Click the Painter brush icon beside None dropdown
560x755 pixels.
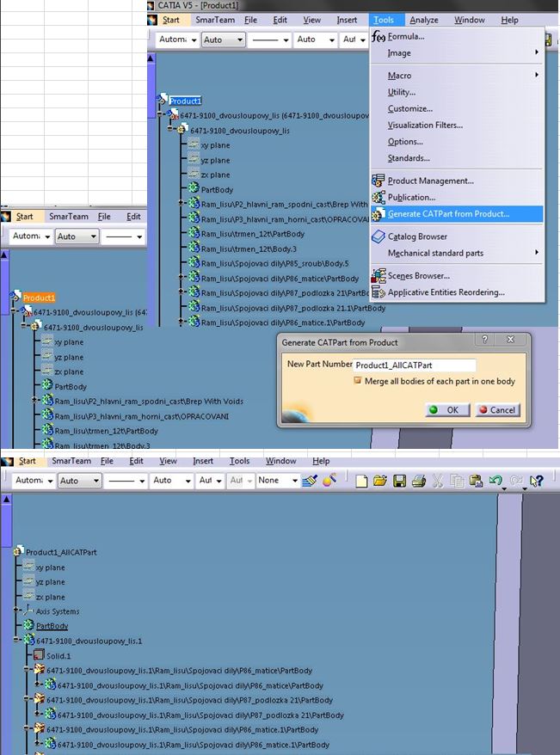pos(311,482)
